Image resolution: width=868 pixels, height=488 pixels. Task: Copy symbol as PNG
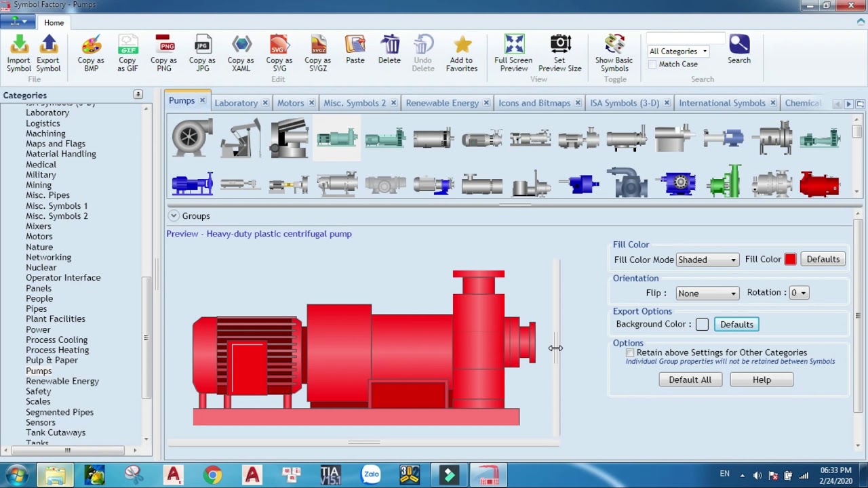click(x=164, y=53)
